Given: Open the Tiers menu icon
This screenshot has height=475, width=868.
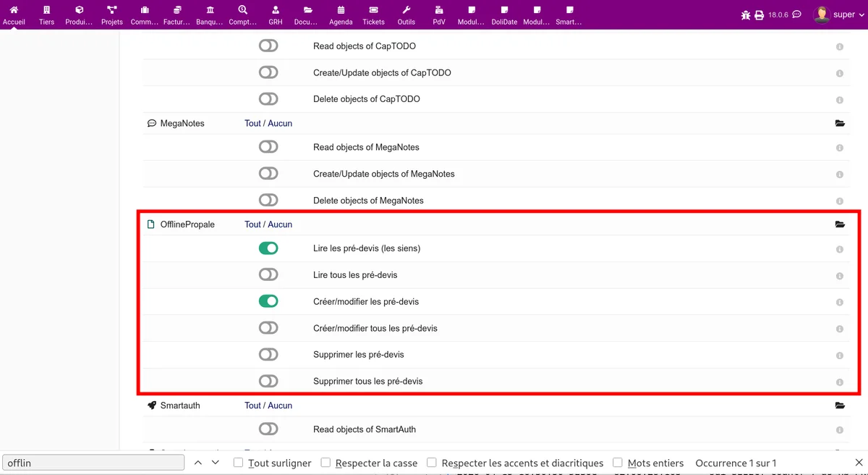Looking at the screenshot, I should pyautogui.click(x=47, y=10).
